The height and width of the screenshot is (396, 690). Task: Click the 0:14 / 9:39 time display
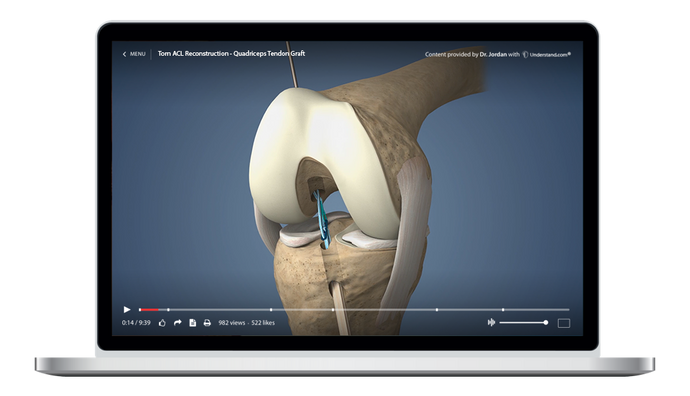(x=136, y=323)
